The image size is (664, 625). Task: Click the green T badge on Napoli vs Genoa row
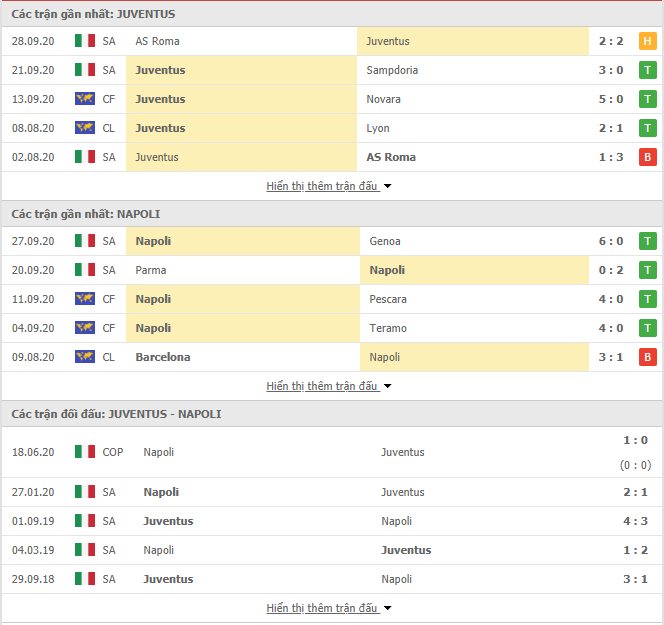click(x=647, y=241)
